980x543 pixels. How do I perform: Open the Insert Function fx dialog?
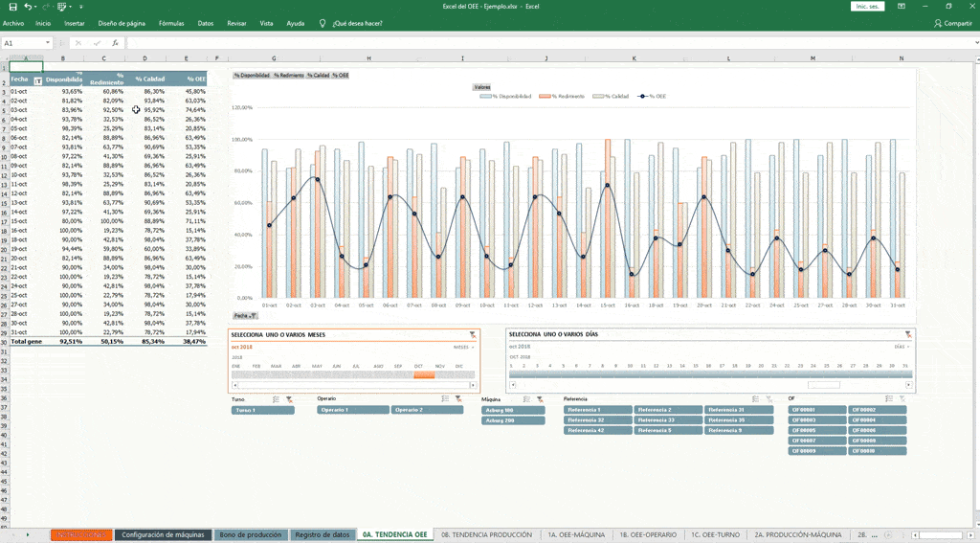point(115,43)
